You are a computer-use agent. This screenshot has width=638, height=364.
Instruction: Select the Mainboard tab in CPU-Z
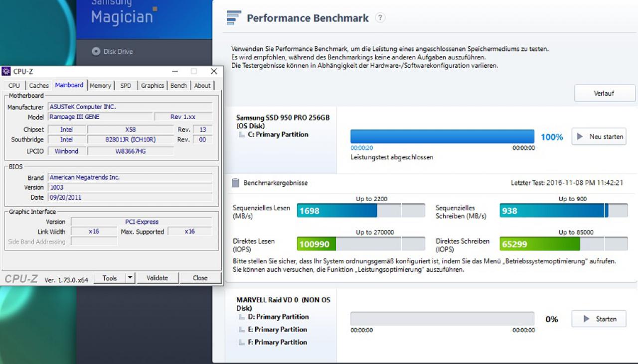click(x=69, y=85)
